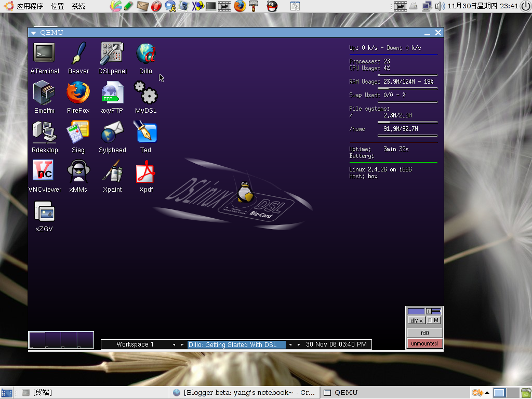The image size is (532, 399).
Task: Open the envelope mail icon in top panel
Action: 142,6
